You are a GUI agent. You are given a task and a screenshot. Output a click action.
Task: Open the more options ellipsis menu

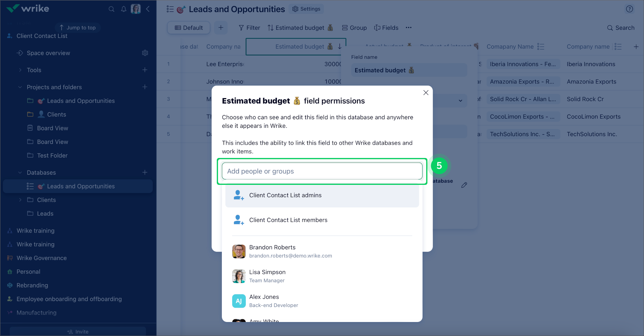pyautogui.click(x=409, y=28)
